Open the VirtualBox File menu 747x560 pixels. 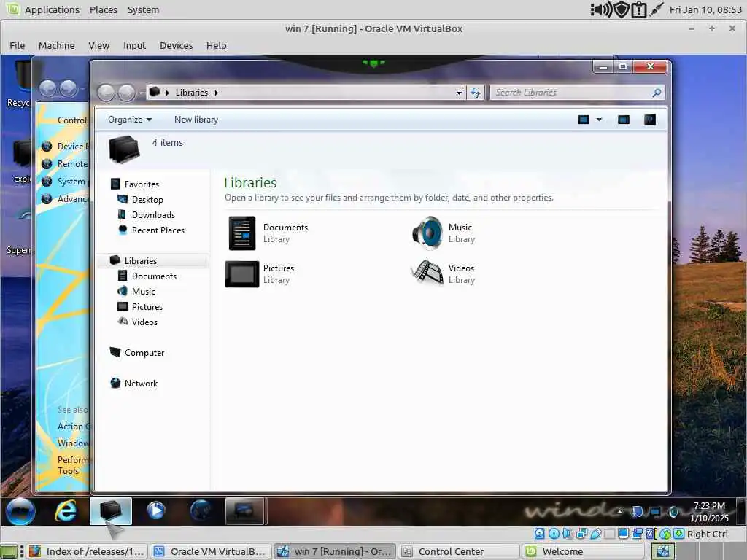click(18, 46)
